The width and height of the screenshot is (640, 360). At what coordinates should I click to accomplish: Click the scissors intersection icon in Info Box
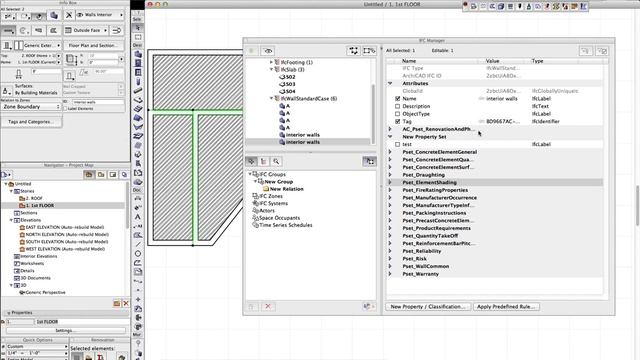(x=69, y=15)
